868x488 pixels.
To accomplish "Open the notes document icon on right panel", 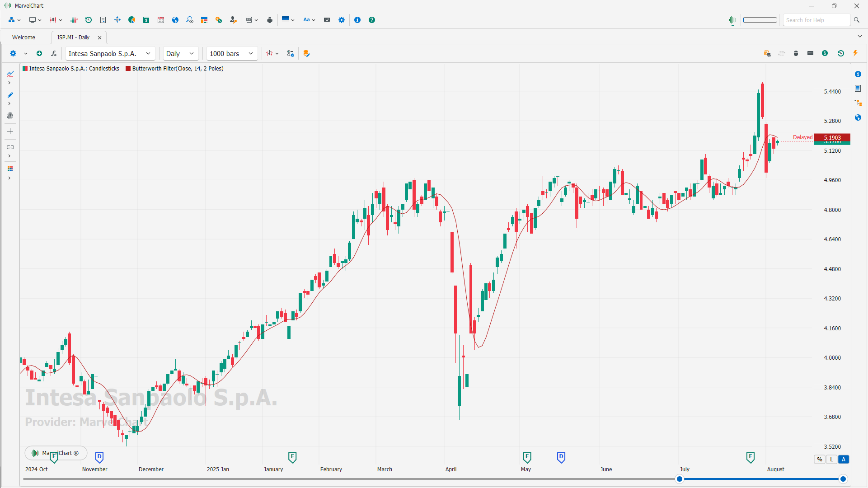I will [858, 89].
